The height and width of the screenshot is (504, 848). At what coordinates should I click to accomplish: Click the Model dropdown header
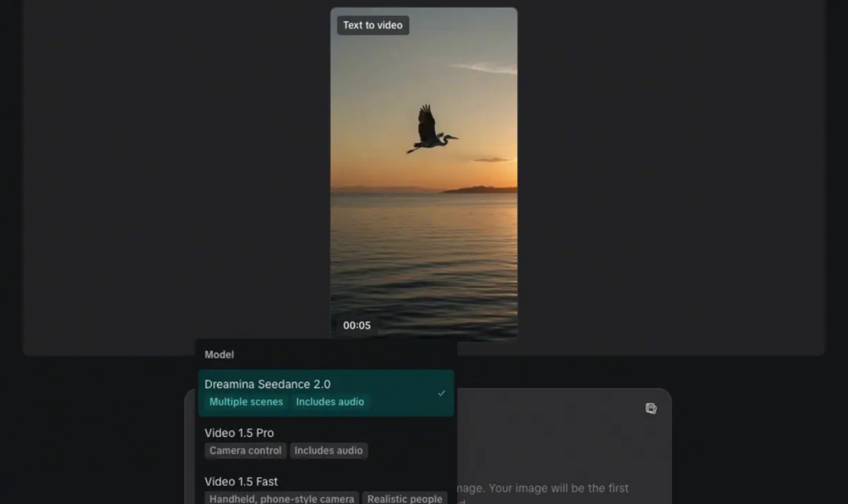pos(219,355)
